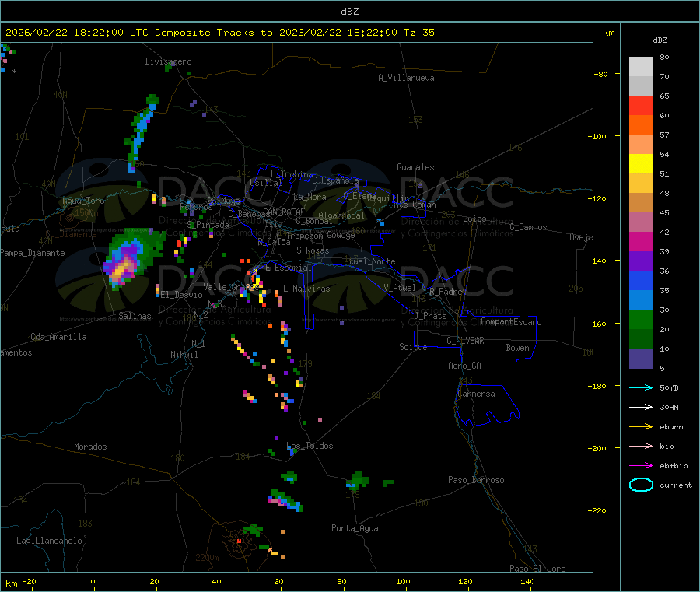Click the 'R_Padre' map label
This screenshot has height=592, width=700.
(446, 292)
